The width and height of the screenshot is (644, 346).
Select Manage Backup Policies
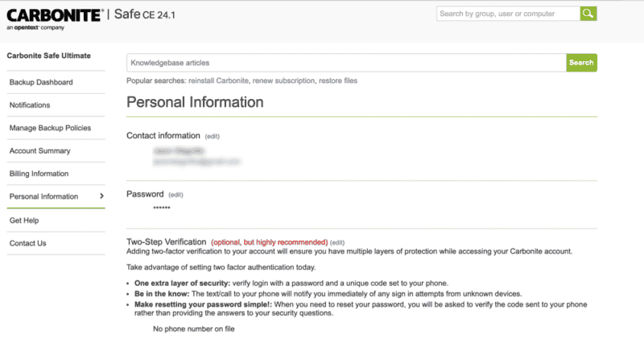(50, 128)
